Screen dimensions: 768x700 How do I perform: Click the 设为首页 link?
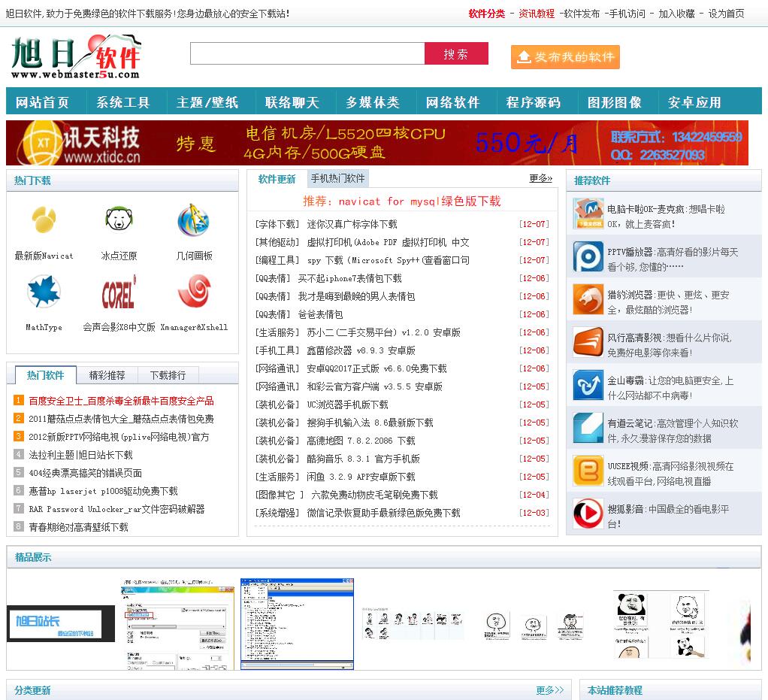pyautogui.click(x=727, y=14)
